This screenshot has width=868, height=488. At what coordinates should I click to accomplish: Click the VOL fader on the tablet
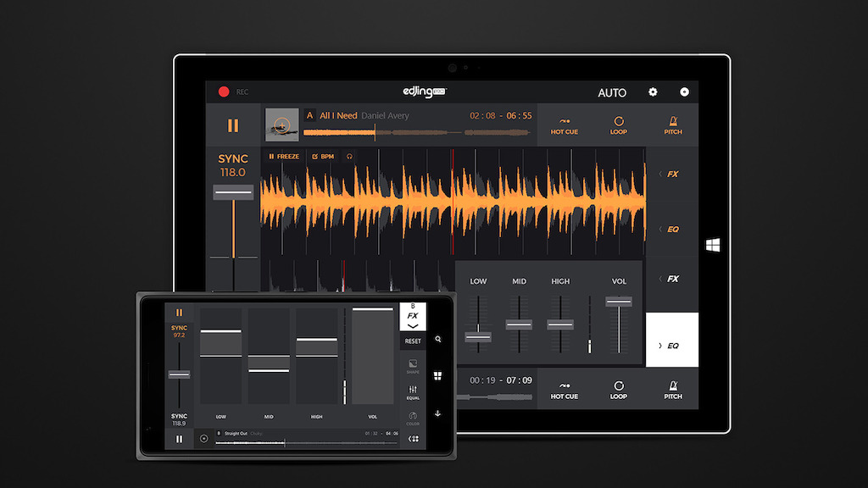click(618, 302)
